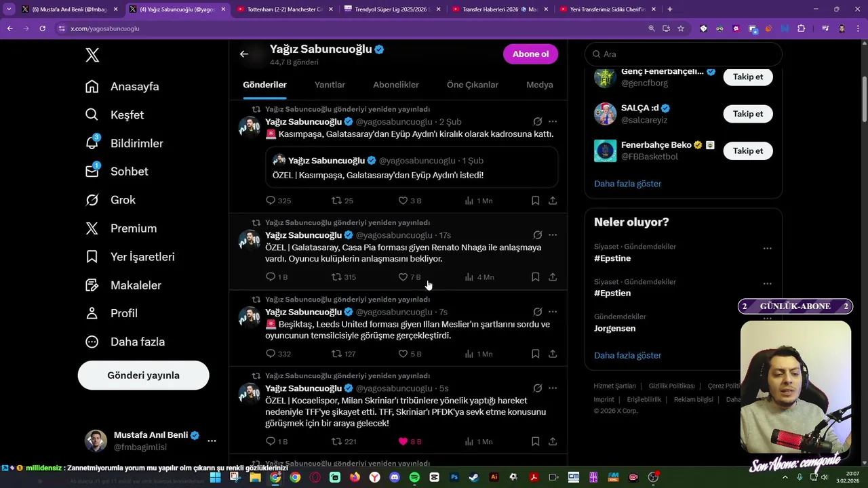868x488 pixels.
Task: Switch to the Yanıtlar tab
Action: point(330,85)
